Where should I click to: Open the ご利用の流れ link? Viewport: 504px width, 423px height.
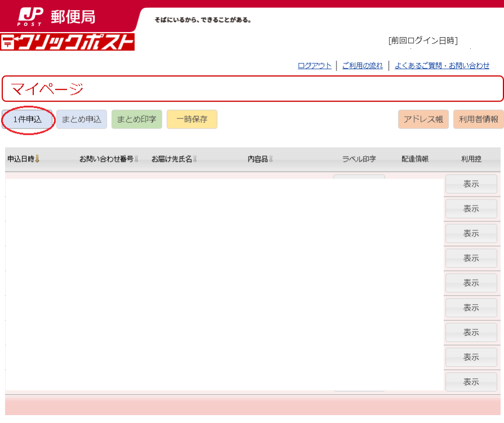362,66
